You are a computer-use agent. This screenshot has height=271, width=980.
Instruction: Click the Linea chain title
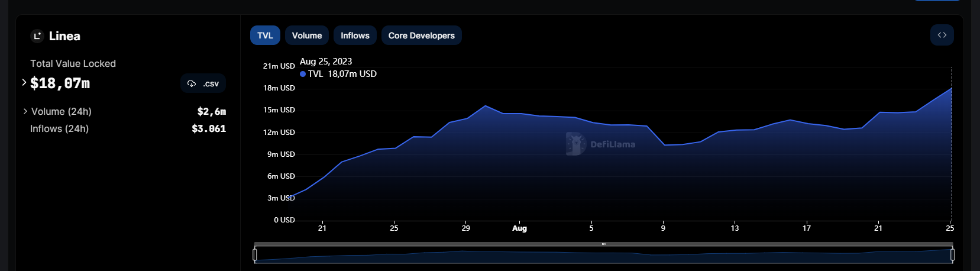[64, 36]
